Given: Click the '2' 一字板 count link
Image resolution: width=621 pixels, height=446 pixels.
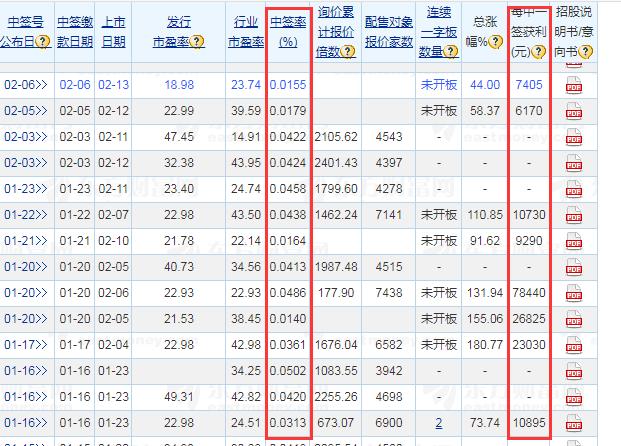Looking at the screenshot, I should pyautogui.click(x=439, y=423).
